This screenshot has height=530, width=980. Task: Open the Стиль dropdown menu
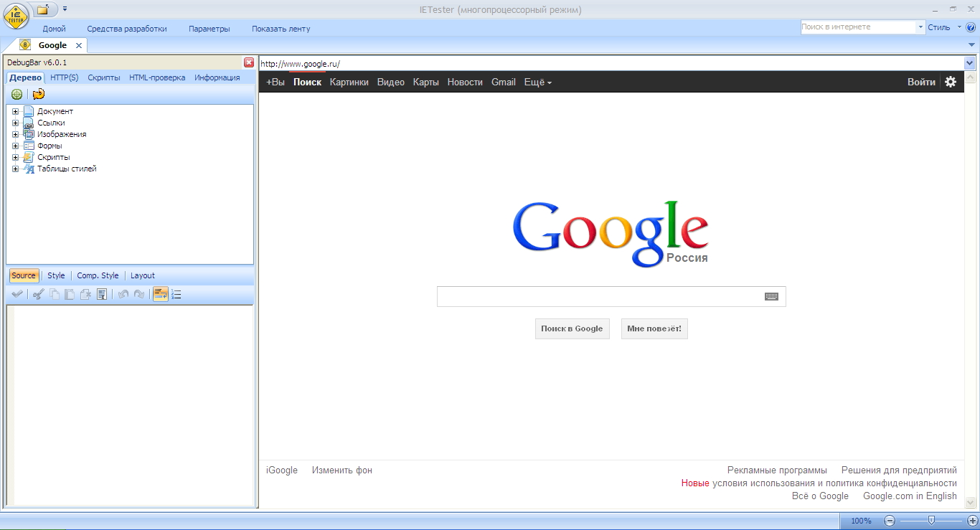pos(943,27)
